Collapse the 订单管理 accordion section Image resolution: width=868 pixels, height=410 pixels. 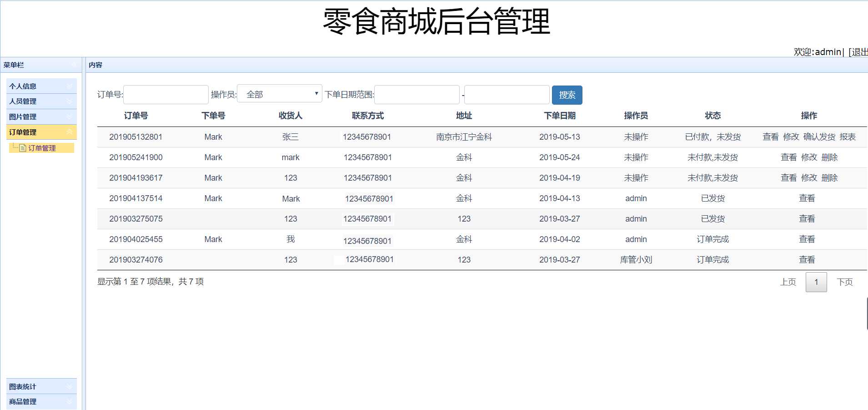click(x=41, y=132)
